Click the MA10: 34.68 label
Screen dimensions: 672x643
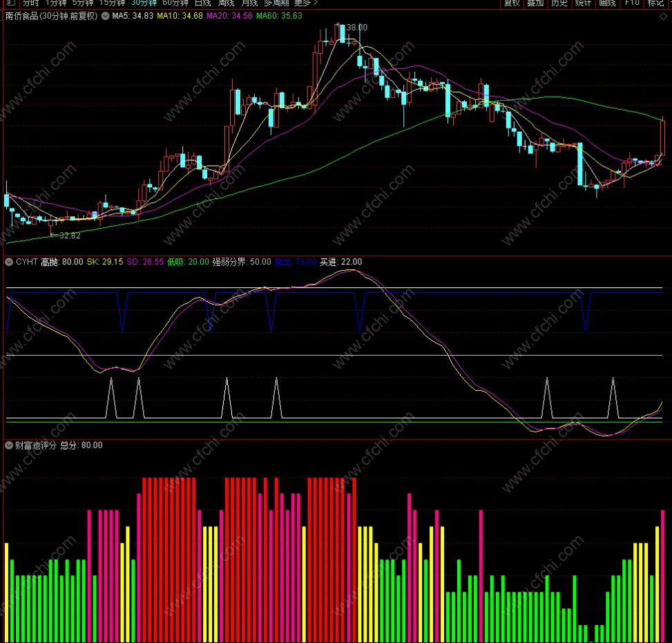tap(180, 17)
